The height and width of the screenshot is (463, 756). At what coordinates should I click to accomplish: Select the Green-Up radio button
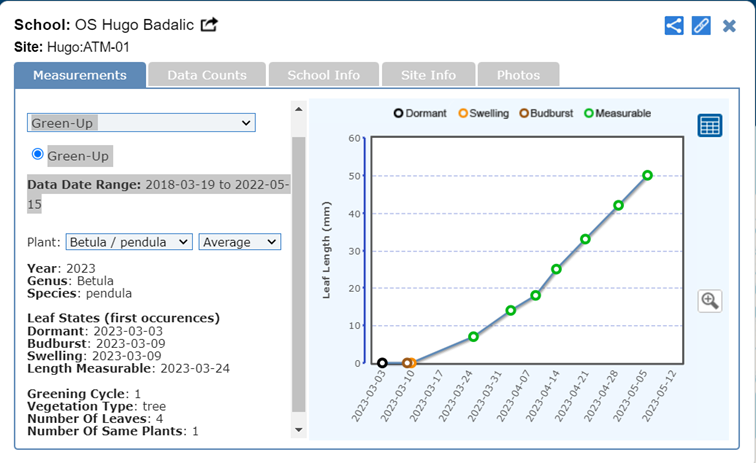click(x=38, y=155)
